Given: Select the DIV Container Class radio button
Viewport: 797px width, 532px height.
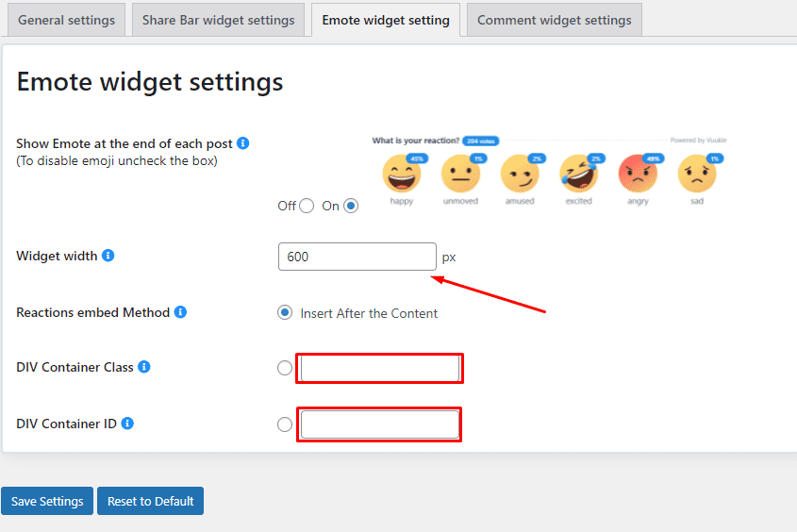Looking at the screenshot, I should point(285,368).
